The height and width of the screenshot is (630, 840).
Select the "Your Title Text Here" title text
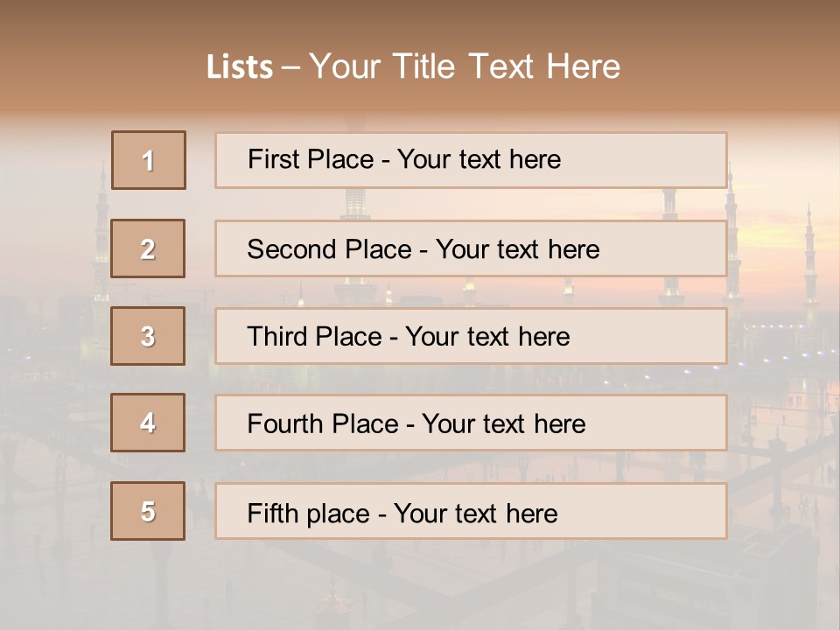pos(465,66)
